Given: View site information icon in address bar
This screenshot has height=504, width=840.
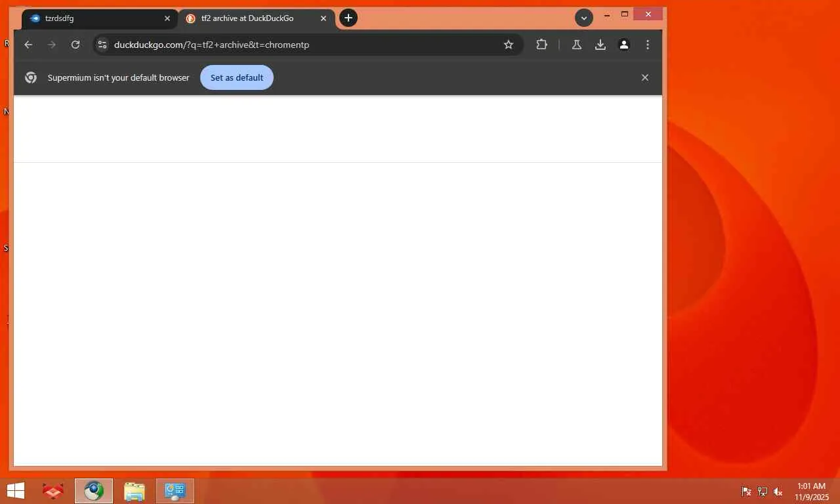Looking at the screenshot, I should (102, 45).
